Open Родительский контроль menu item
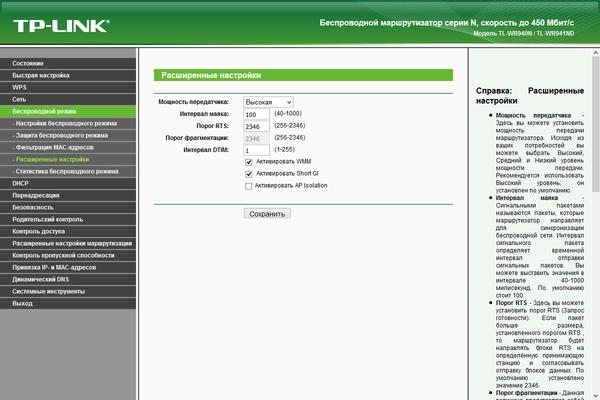The image size is (600, 400). [68, 219]
